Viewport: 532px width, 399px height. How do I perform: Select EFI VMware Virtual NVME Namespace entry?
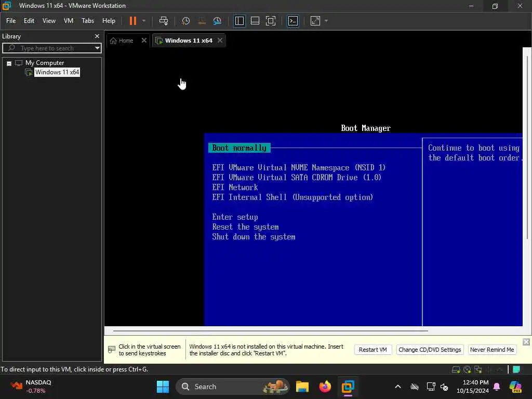coord(299,168)
